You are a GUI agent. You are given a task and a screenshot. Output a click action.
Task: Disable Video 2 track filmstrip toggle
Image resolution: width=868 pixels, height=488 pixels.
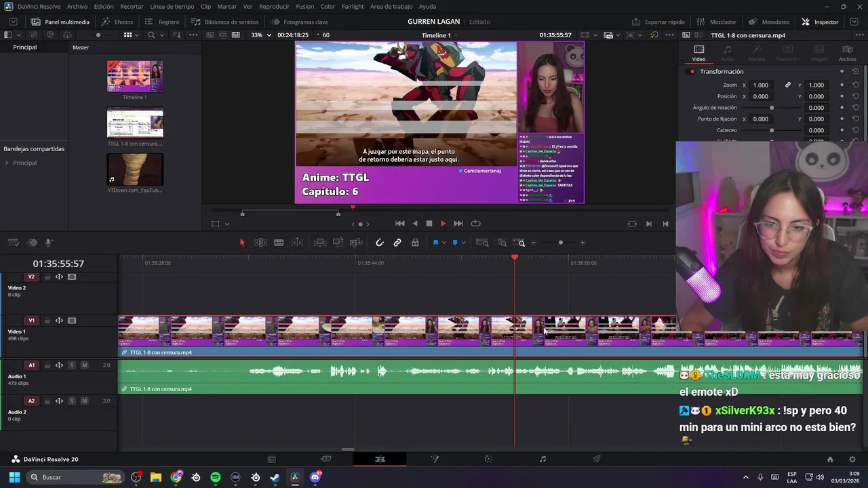tap(72, 277)
